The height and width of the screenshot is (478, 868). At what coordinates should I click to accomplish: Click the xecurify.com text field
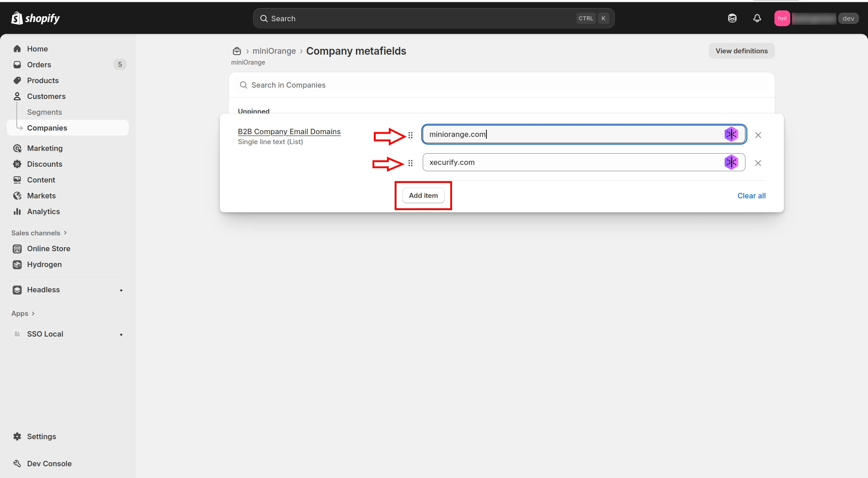click(x=570, y=162)
